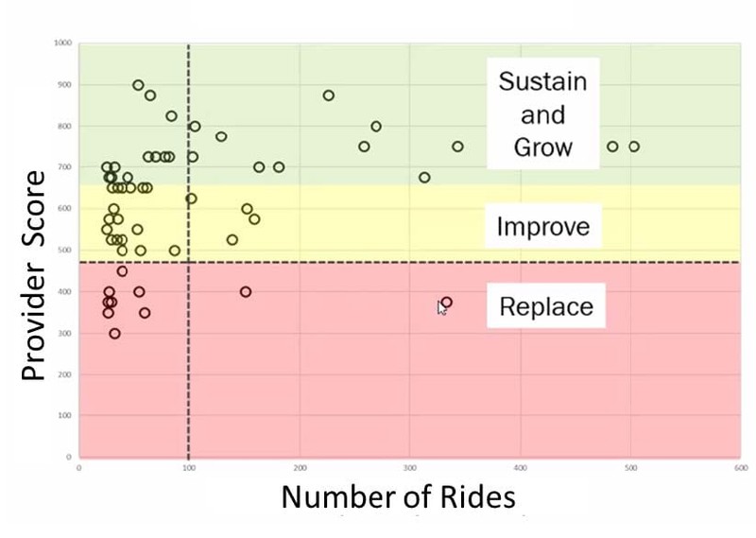The image size is (756, 538).
Task: Select the point at 313 rides, score 675
Action: [424, 178]
